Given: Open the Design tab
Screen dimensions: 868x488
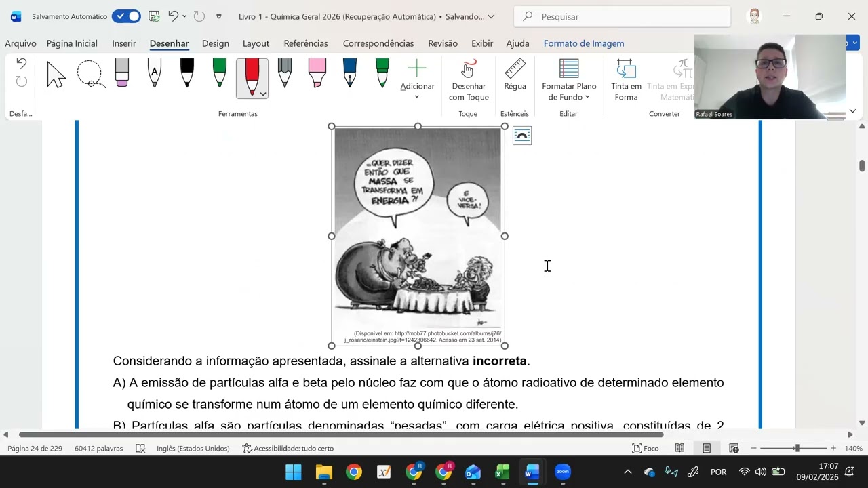Looking at the screenshot, I should [216, 43].
